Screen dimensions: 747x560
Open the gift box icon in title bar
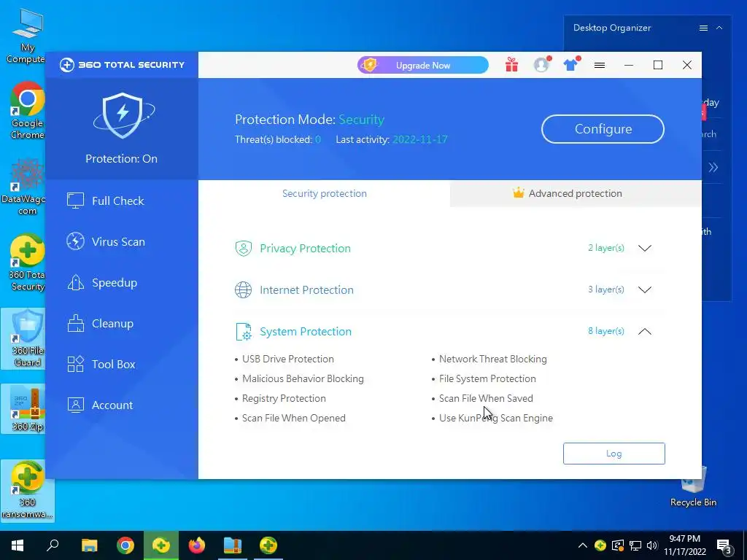[511, 65]
